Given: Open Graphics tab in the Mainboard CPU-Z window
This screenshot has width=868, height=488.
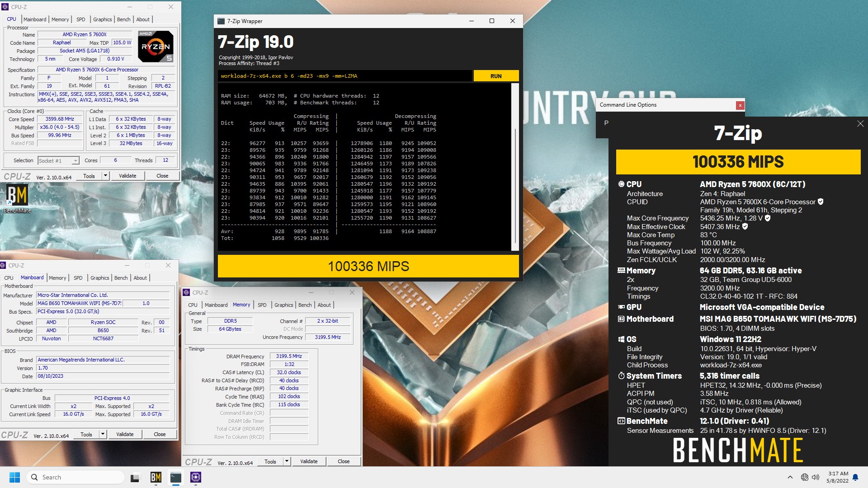Looking at the screenshot, I should [99, 278].
